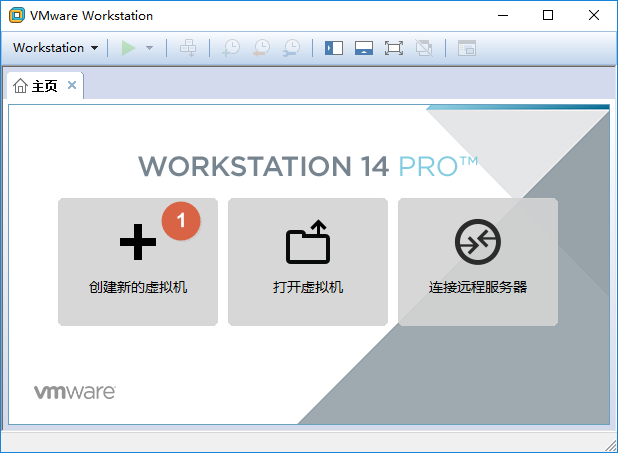Open the Workstation dropdown menu

click(x=55, y=48)
